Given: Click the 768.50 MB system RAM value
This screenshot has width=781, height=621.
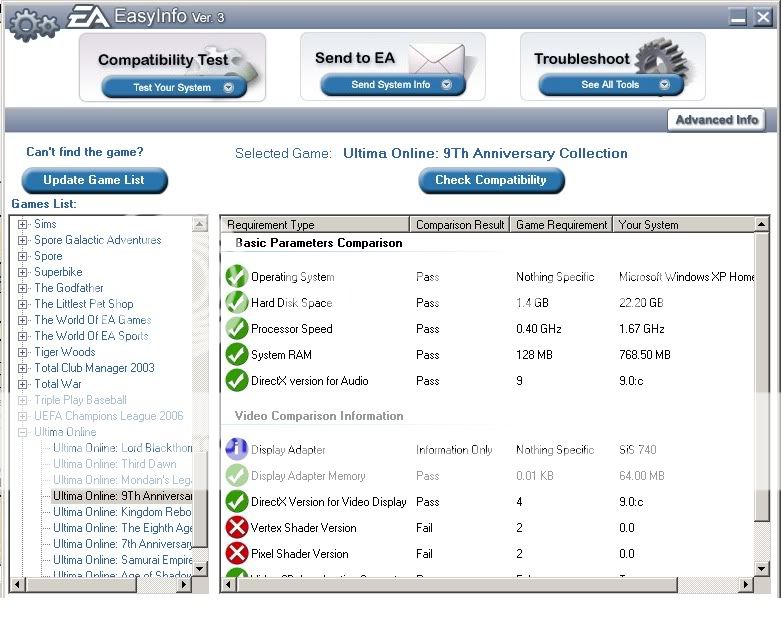Looking at the screenshot, I should [x=645, y=355].
